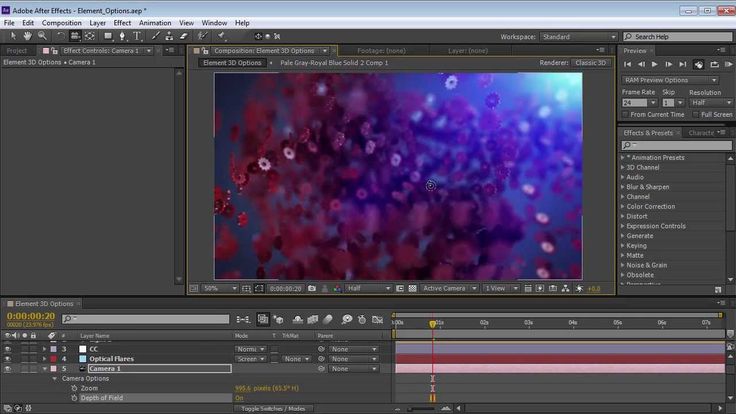736x414 pixels.
Task: Click the Optical Flares layer red label swatch
Action: pos(54,359)
